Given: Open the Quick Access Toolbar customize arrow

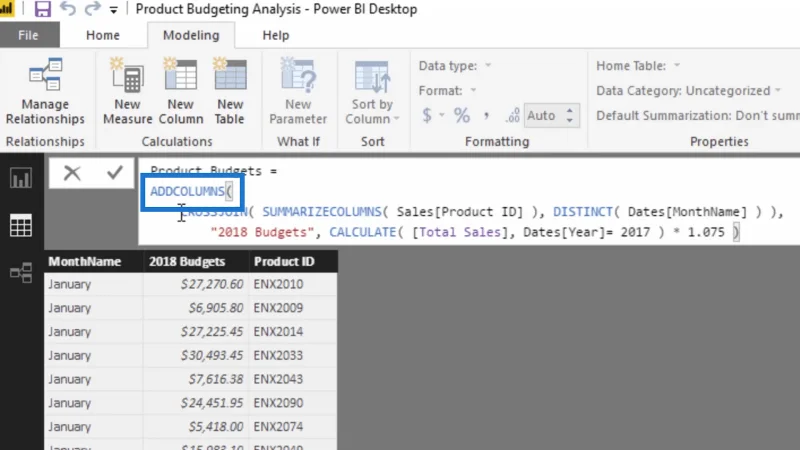Looking at the screenshot, I should point(113,10).
